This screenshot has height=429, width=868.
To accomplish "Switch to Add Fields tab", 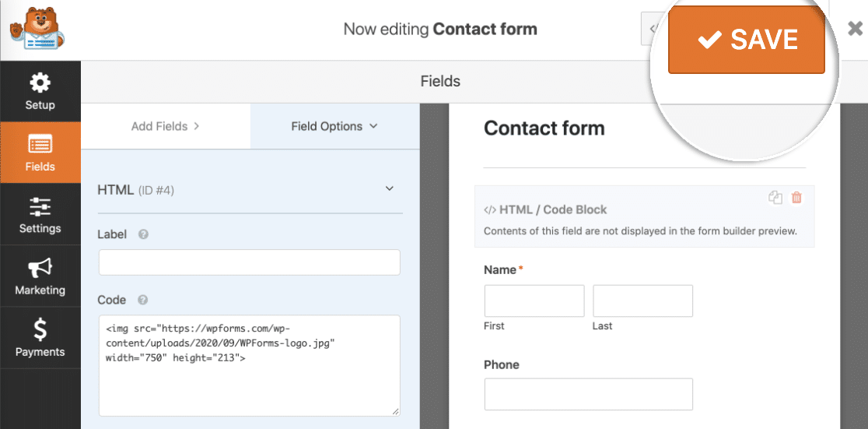I will [166, 126].
